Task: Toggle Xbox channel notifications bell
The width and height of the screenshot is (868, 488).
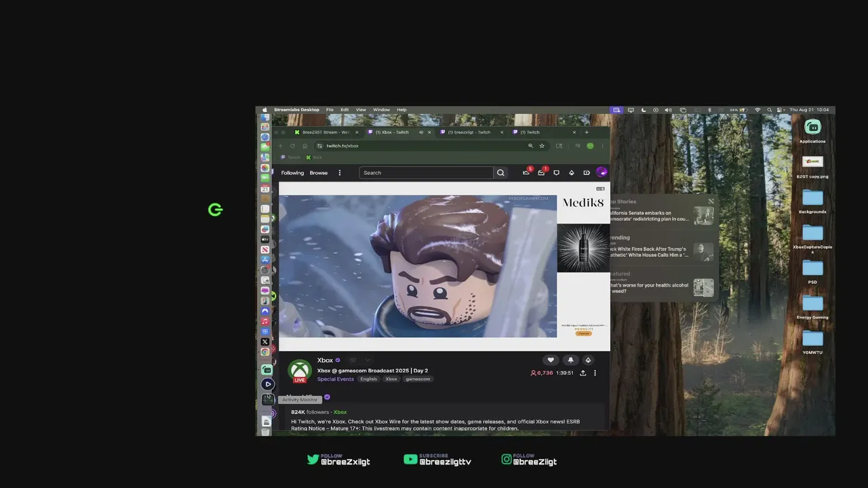Action: click(x=570, y=360)
